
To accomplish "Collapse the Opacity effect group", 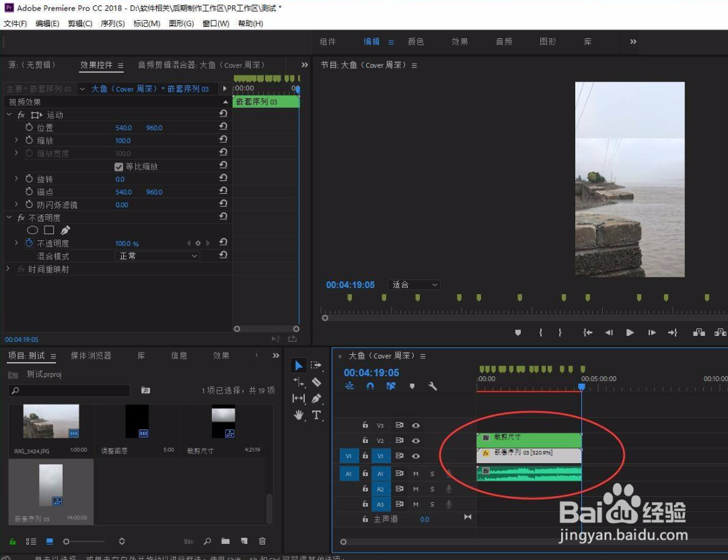I will pos(9,217).
